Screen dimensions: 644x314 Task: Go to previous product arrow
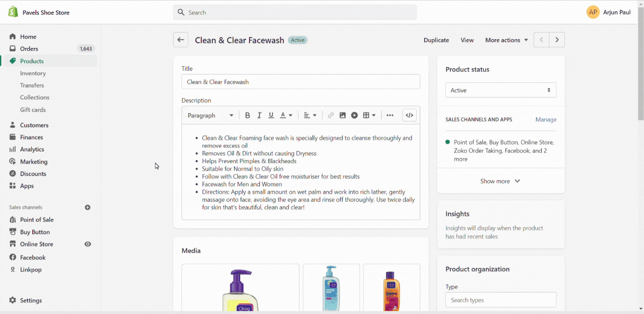541,40
